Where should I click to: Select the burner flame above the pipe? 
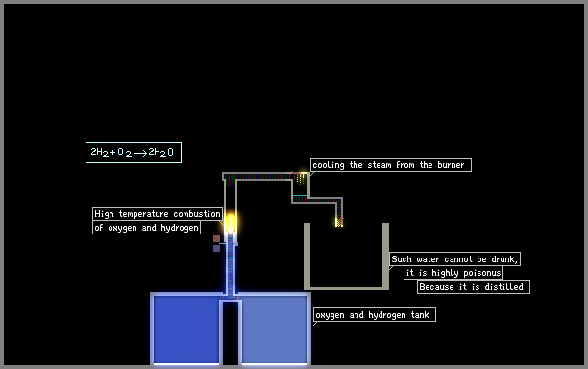pos(231,223)
